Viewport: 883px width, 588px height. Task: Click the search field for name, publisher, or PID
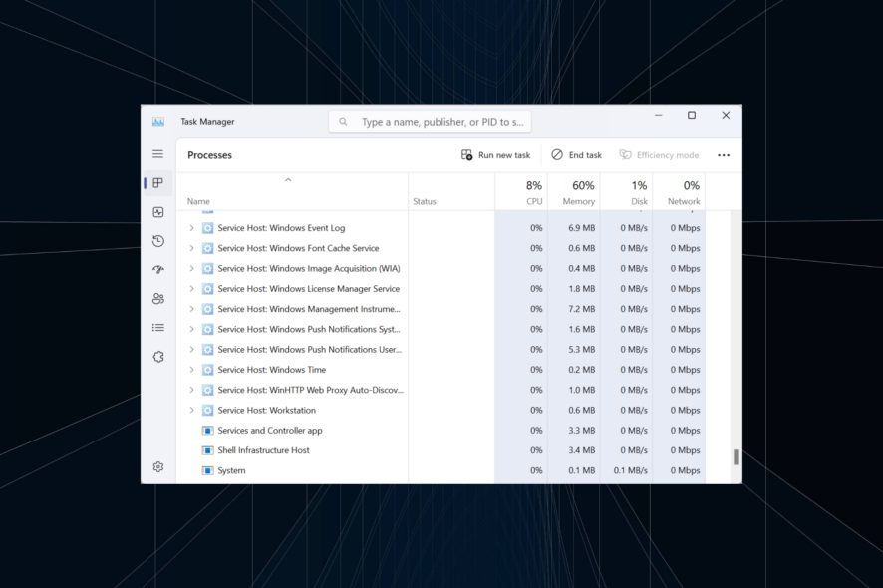(x=430, y=122)
